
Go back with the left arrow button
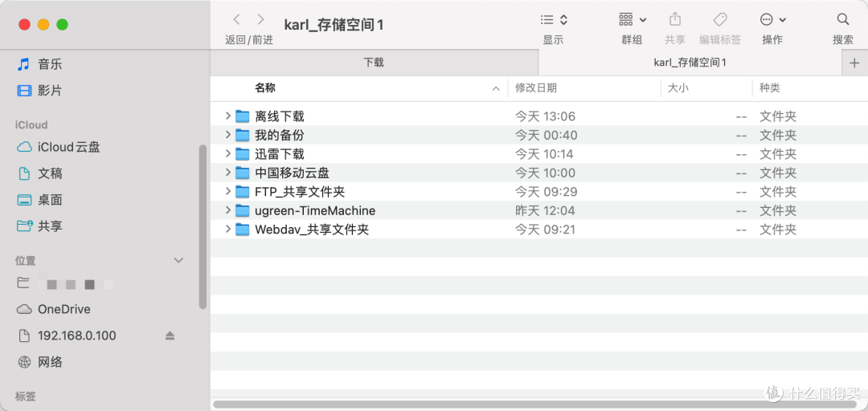237,20
